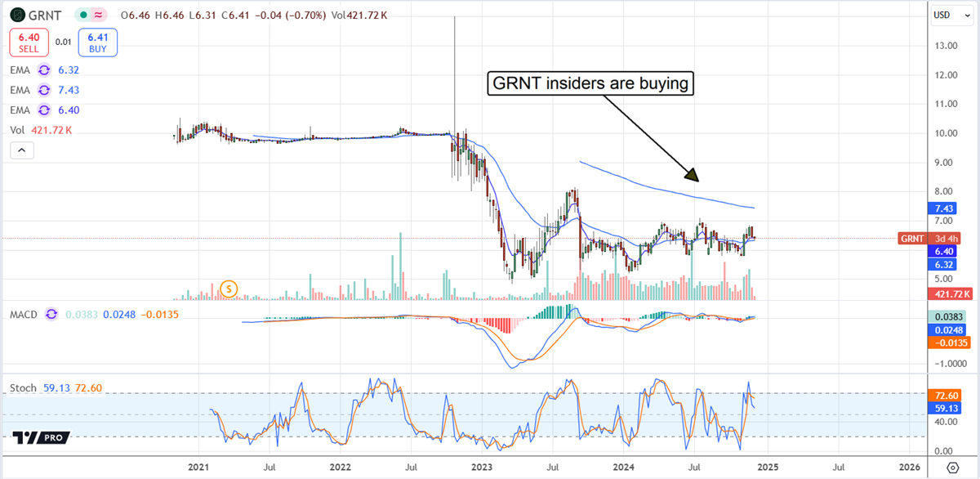Click the 6.41 BUY button
Viewport: 980px width, 479px height.
(x=97, y=43)
